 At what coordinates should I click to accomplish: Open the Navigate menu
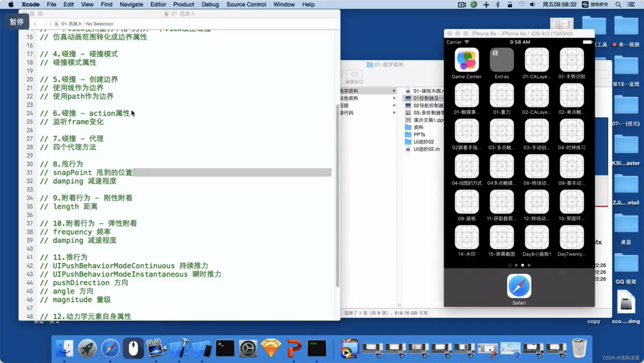point(131,5)
